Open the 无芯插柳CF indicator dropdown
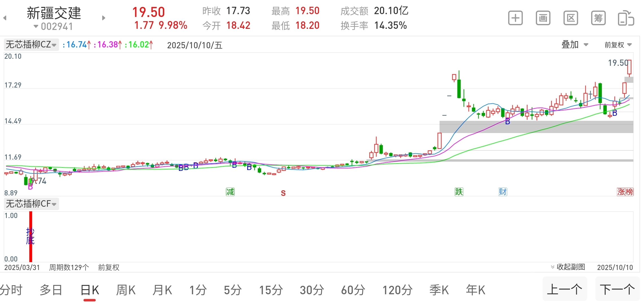 point(31,204)
